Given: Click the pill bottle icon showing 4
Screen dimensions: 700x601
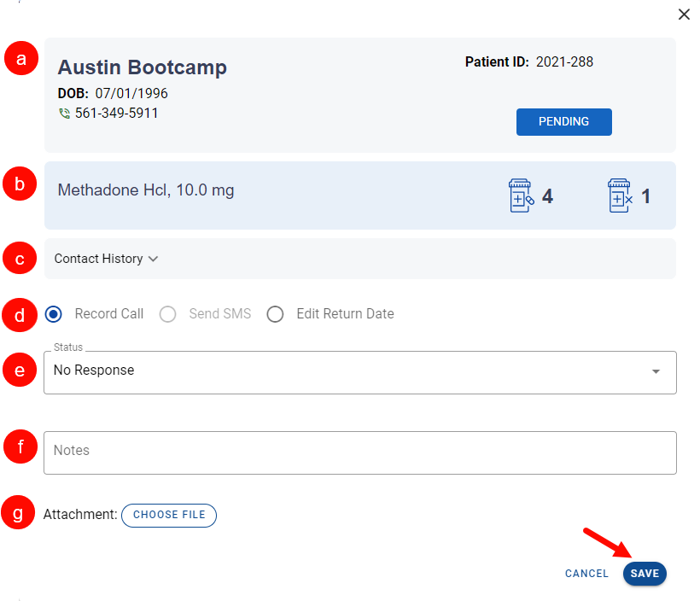Looking at the screenshot, I should pyautogui.click(x=521, y=195).
